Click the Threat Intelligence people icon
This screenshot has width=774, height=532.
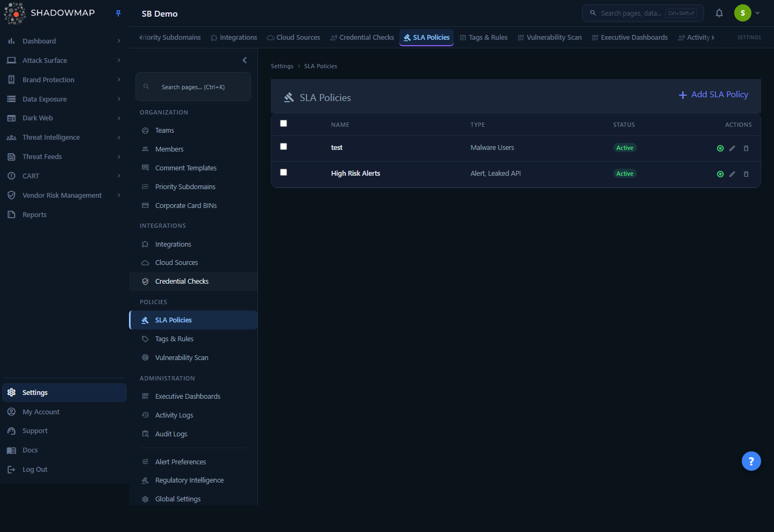(x=11, y=138)
